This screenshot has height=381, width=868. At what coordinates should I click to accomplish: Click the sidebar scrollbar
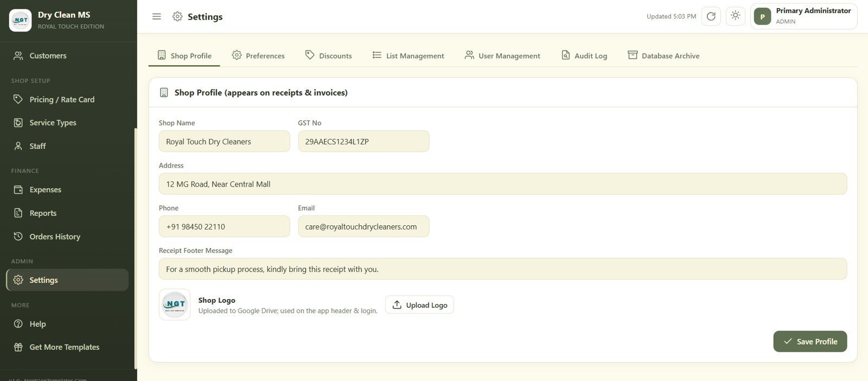(x=135, y=249)
